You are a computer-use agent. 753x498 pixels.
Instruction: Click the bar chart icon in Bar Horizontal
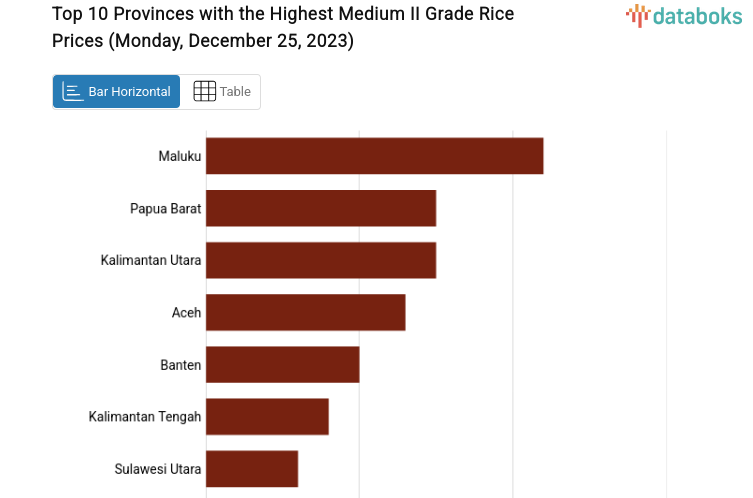(x=72, y=92)
